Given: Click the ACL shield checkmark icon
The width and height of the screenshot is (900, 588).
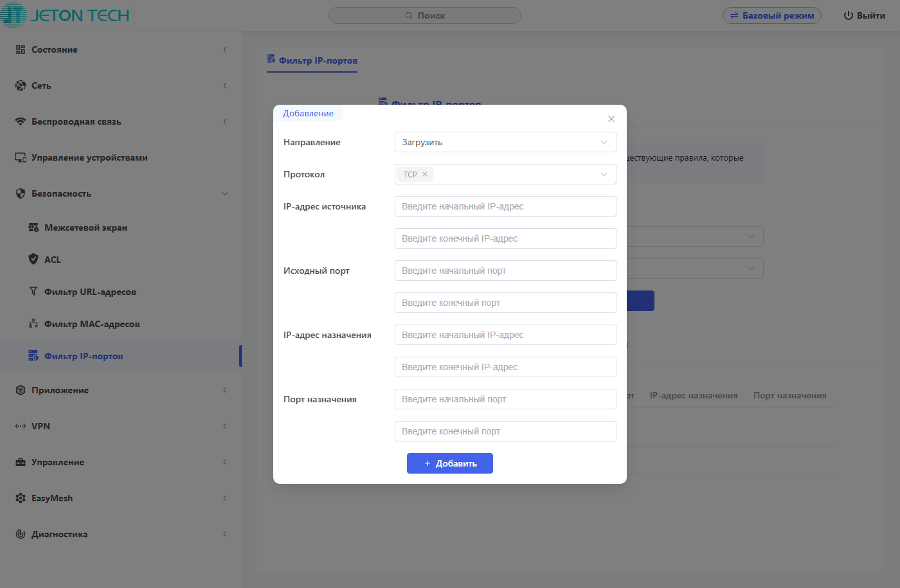Looking at the screenshot, I should tap(33, 259).
